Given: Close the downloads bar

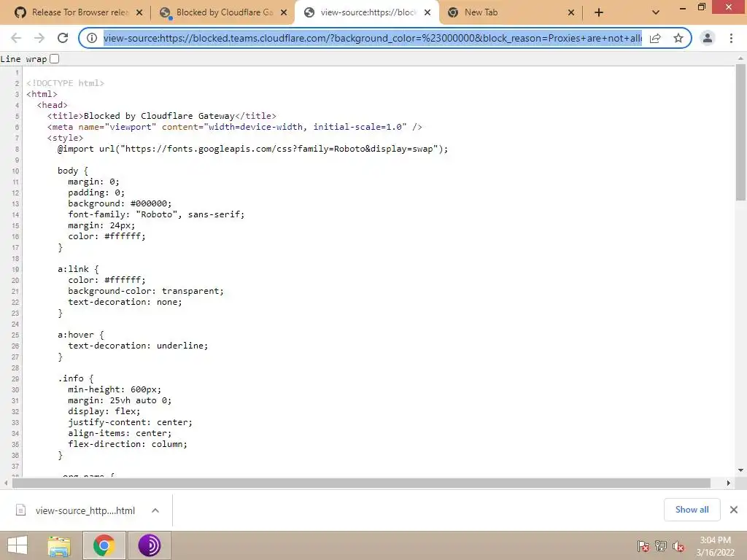Looking at the screenshot, I should pos(734,510).
